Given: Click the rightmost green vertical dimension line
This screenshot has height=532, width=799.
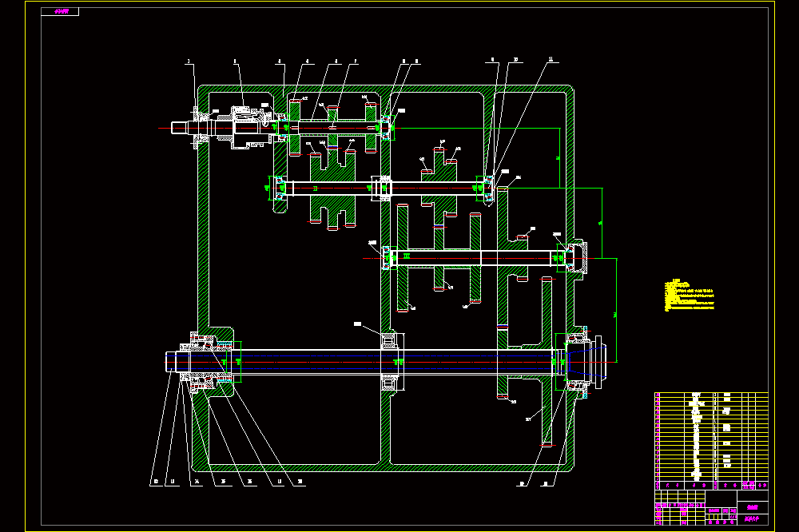Looking at the screenshot, I should coord(616,310).
